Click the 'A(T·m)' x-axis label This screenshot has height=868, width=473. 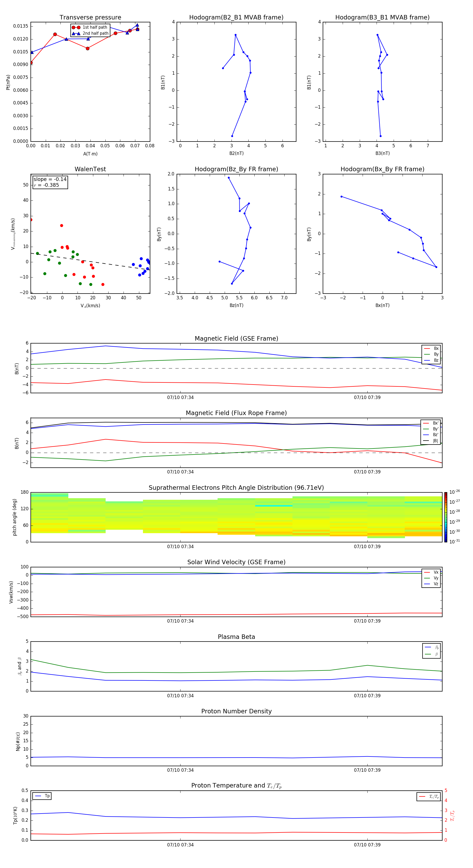coord(90,154)
